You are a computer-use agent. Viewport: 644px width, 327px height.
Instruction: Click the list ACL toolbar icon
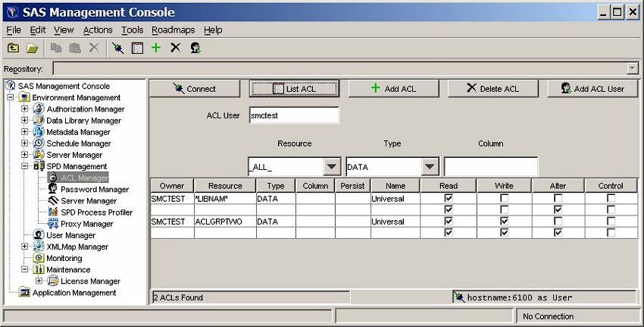(137, 49)
